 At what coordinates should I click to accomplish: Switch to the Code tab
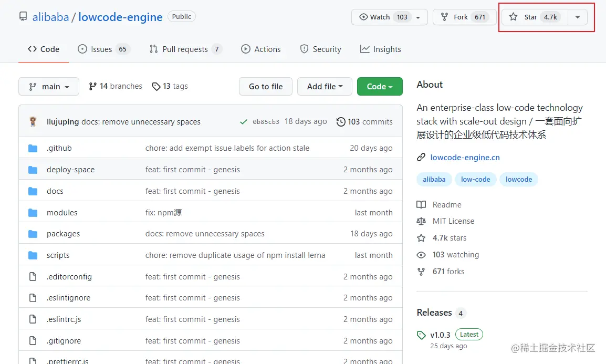point(43,49)
